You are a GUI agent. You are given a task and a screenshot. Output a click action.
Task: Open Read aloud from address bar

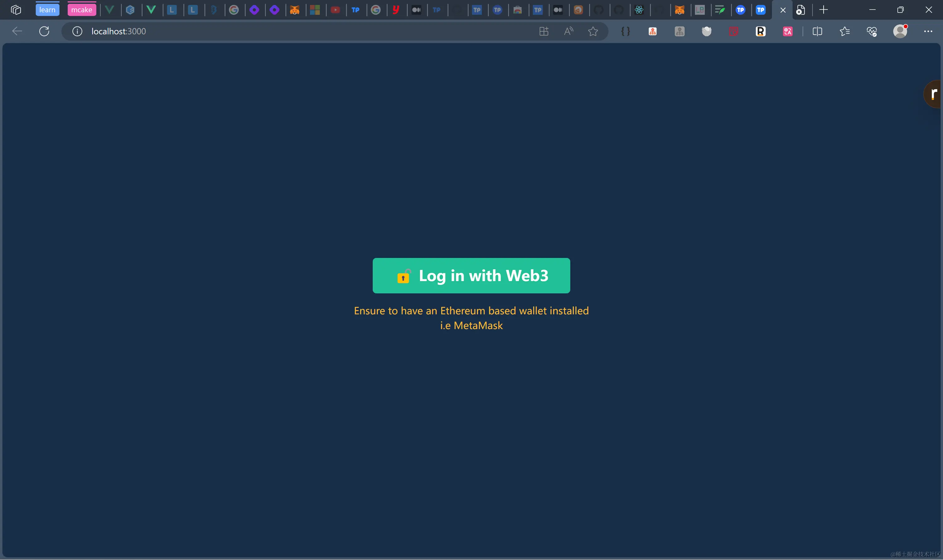click(568, 31)
